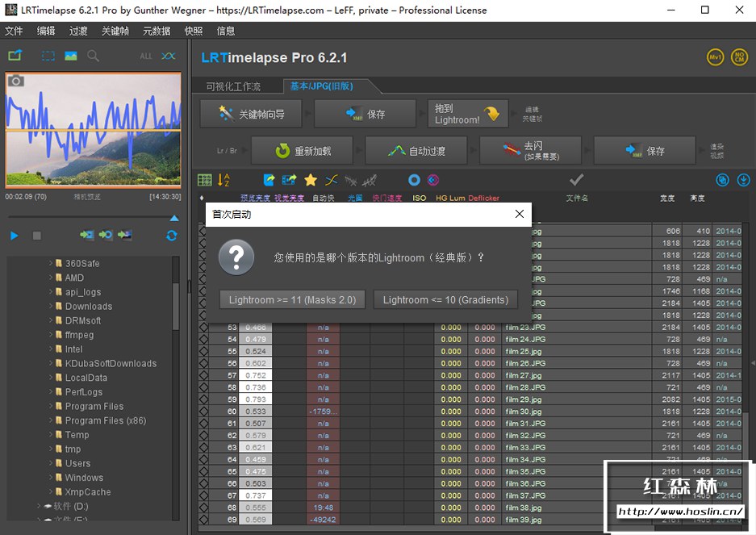756x535 pixels.
Task: Click the green table grid icon
Action: click(204, 181)
